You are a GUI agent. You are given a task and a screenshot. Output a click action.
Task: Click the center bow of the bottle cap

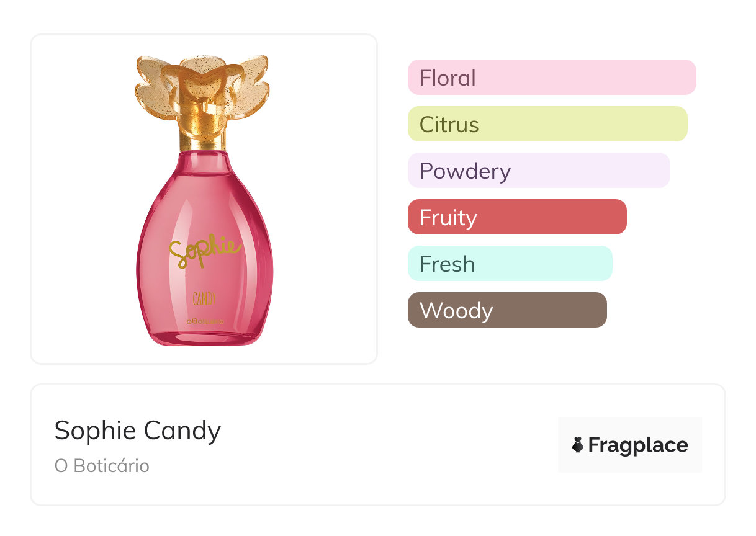203,79
